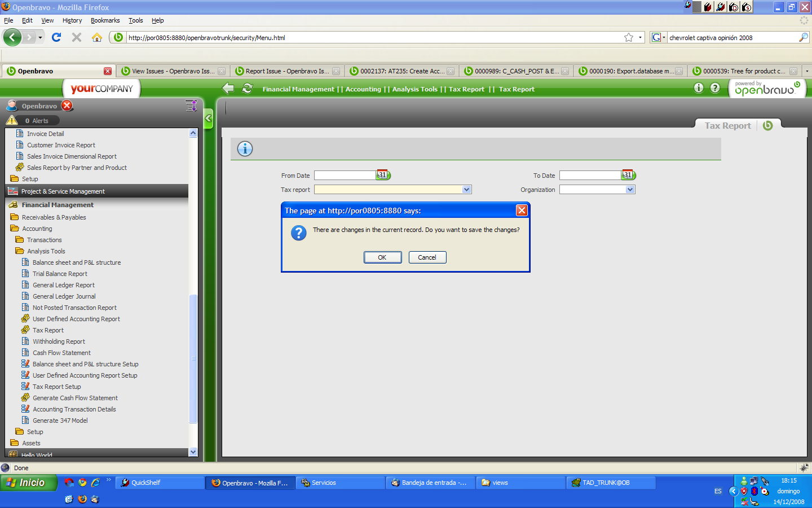Open the Tools menu
812x508 pixels.
pos(135,20)
